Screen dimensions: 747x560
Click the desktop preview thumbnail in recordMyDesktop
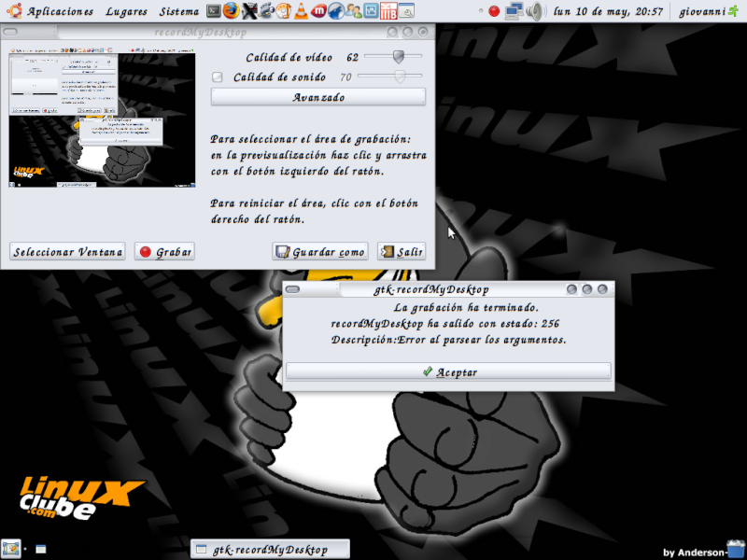[102, 117]
